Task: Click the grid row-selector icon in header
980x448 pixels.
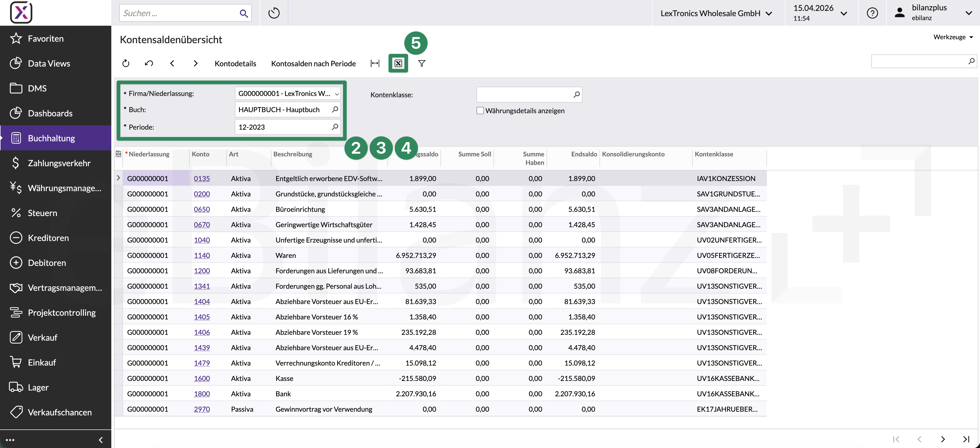Action: tap(118, 154)
